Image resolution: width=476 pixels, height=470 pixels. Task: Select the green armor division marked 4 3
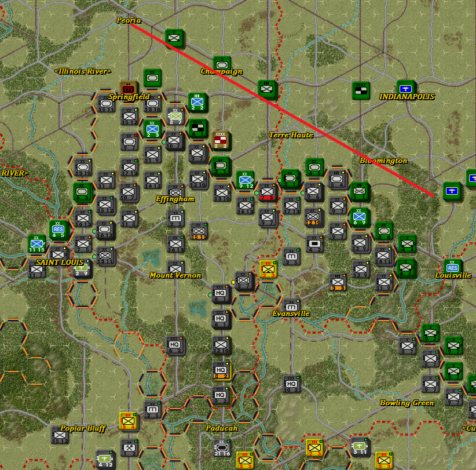tap(82, 192)
